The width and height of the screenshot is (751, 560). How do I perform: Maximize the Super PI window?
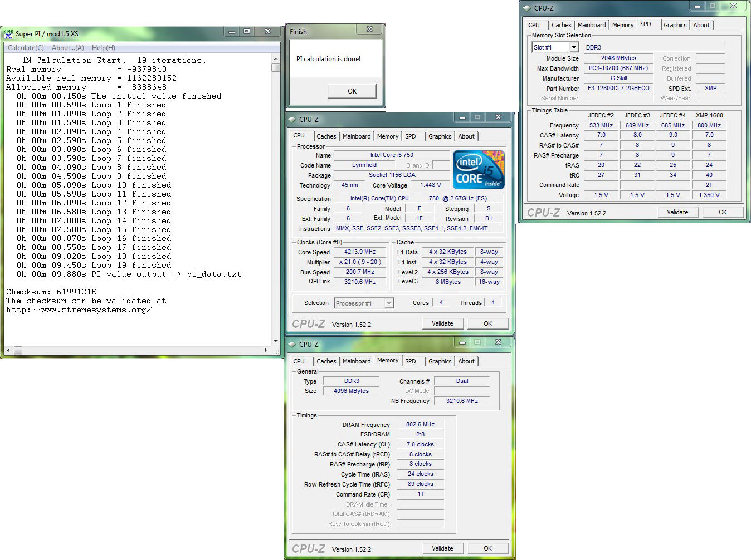point(247,32)
